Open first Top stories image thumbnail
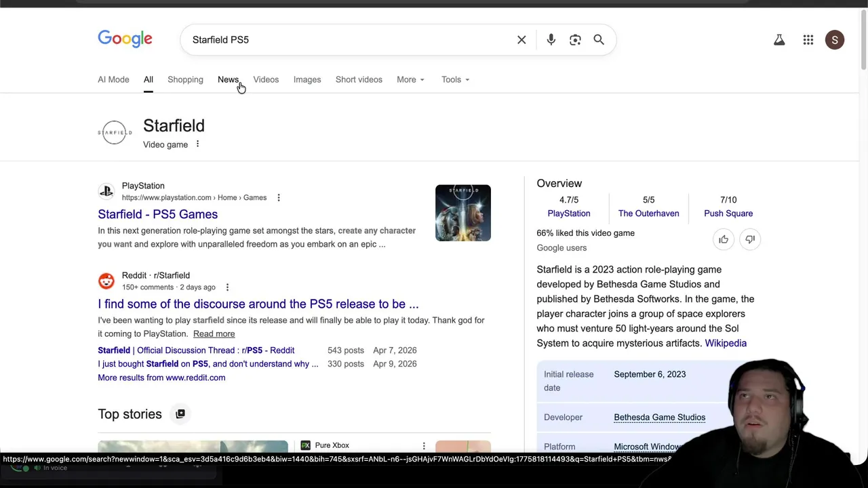This screenshot has width=868, height=488. (193, 446)
